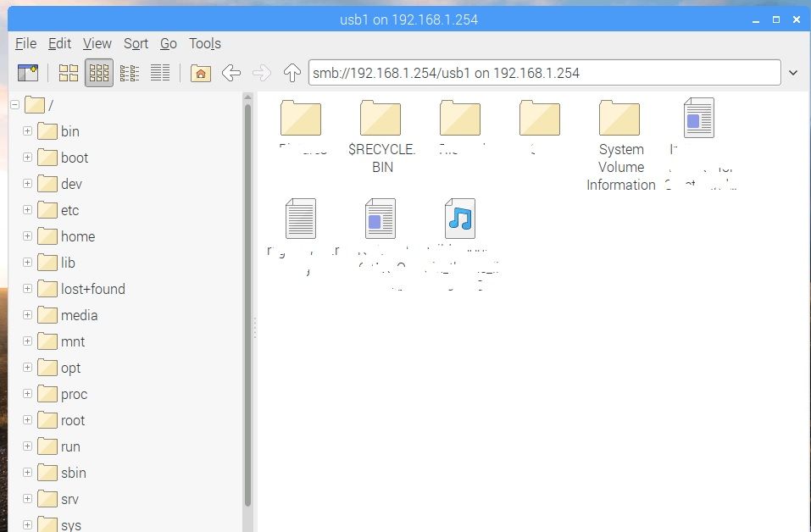
Task: Open the Tools menu
Action: 204,43
